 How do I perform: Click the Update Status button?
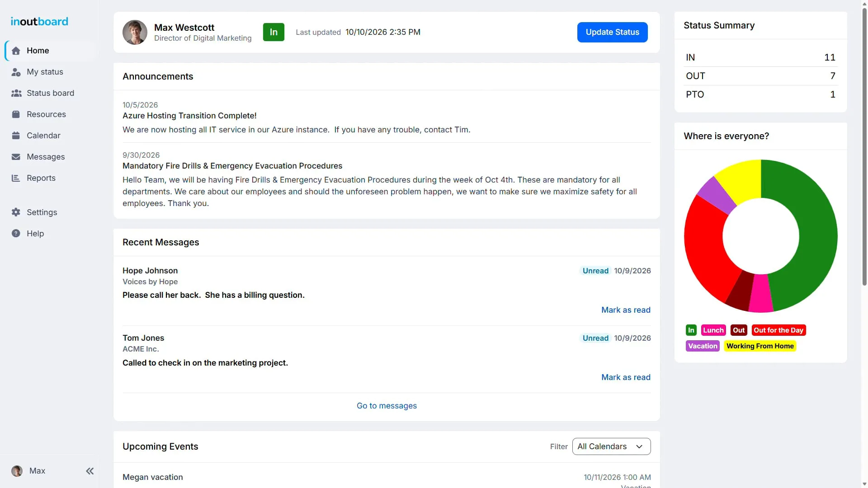click(612, 32)
